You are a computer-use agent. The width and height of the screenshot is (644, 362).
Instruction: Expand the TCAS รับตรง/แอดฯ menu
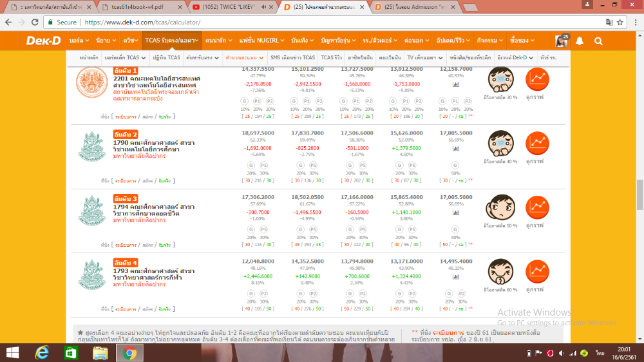171,41
